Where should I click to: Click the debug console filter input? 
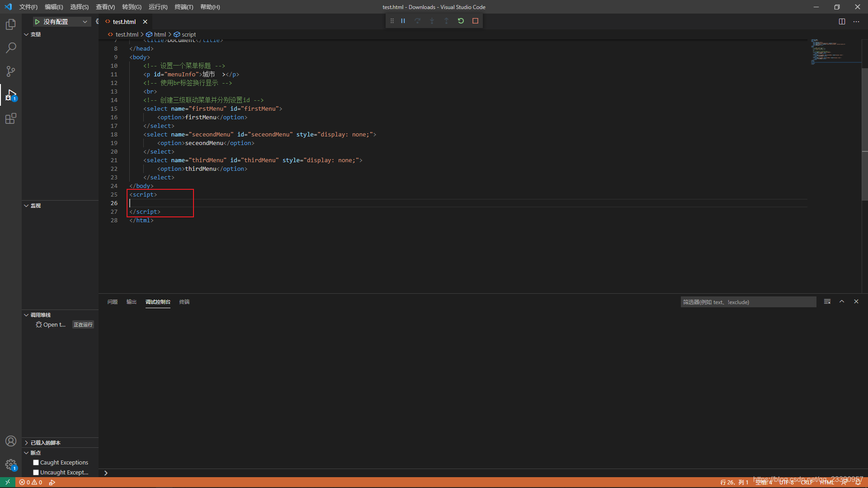click(748, 302)
